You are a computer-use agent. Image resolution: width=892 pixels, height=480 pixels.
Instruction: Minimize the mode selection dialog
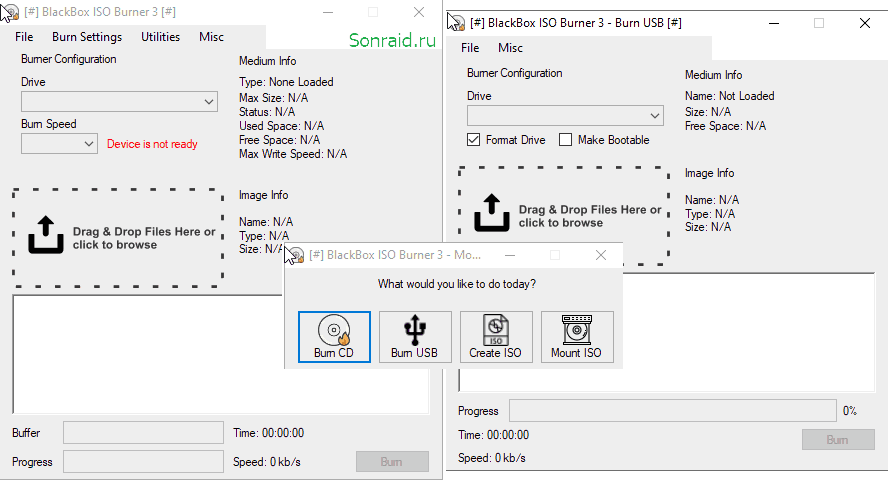click(x=510, y=255)
